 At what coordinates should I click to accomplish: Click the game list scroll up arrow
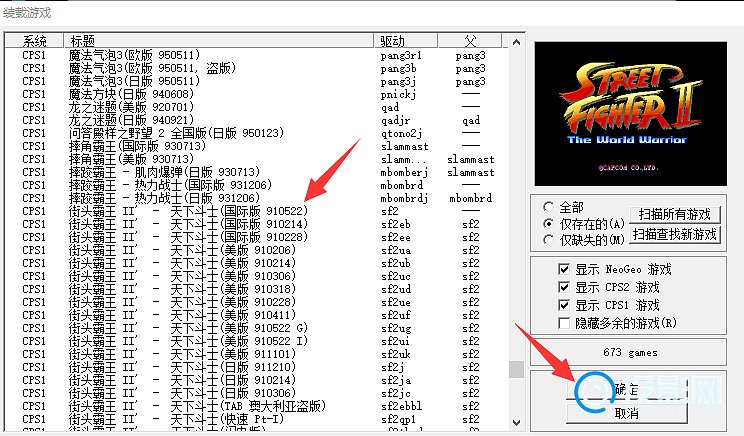[516, 42]
